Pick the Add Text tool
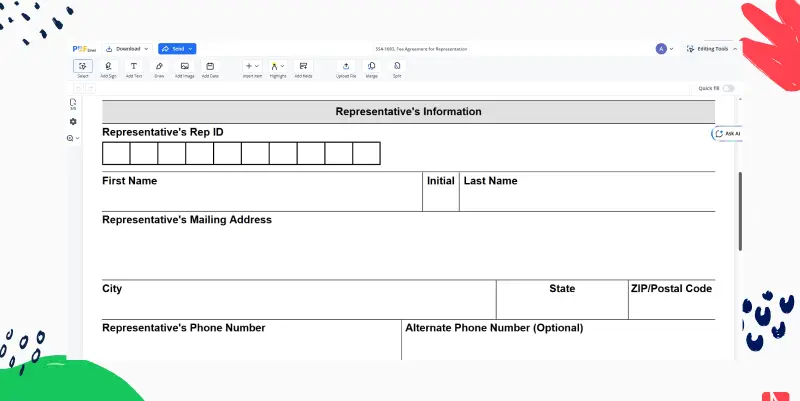Screen dimensions: 800x401 (x=134, y=69)
